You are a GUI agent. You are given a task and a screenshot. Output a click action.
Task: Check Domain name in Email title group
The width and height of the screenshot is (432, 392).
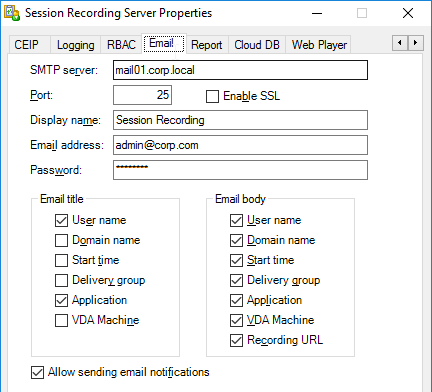61,240
